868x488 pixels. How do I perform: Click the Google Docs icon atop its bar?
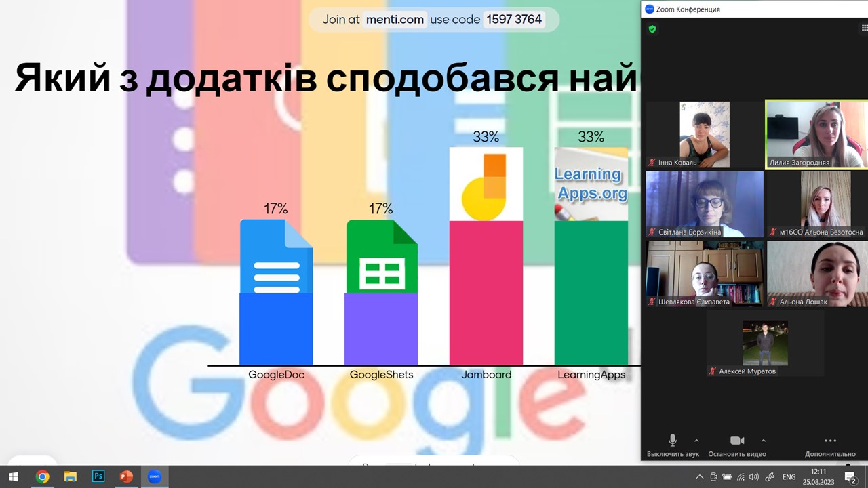pos(276,256)
